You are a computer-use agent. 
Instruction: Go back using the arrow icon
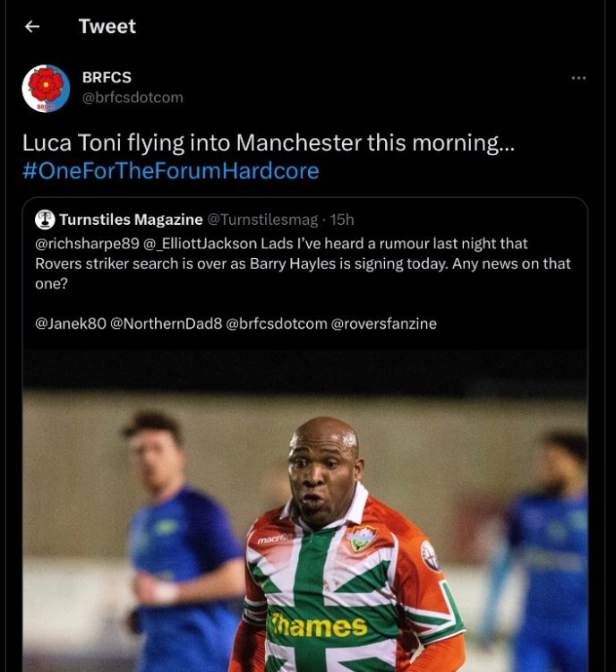(32, 27)
